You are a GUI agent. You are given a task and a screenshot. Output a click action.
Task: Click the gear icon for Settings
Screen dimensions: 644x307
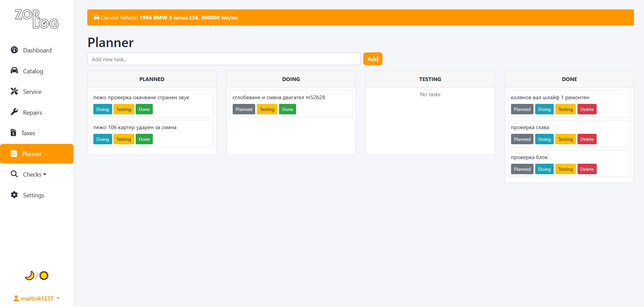pos(14,195)
